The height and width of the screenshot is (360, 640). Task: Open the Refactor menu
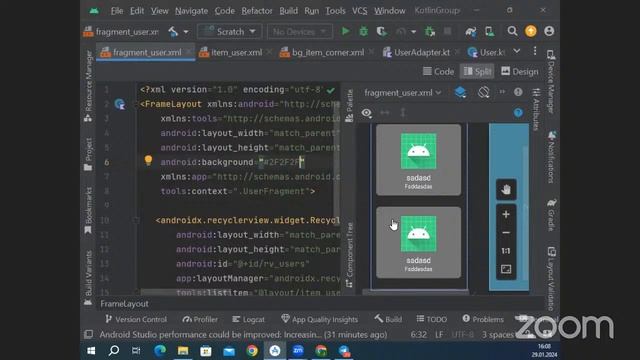point(256,11)
